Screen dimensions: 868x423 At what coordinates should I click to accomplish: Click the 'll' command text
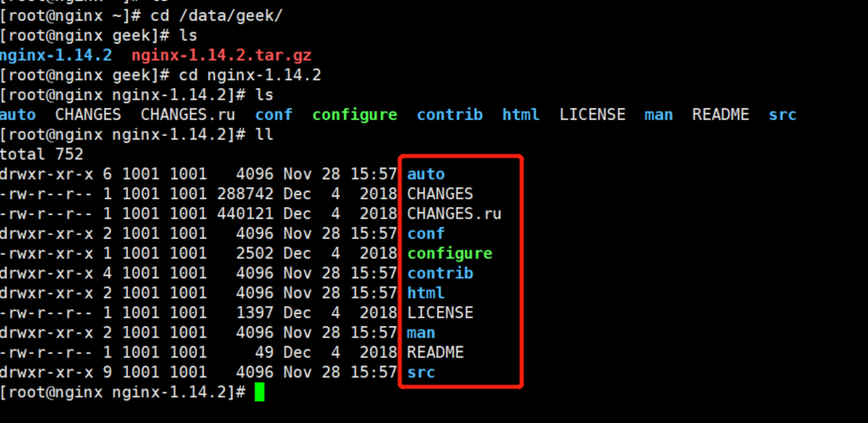264,135
